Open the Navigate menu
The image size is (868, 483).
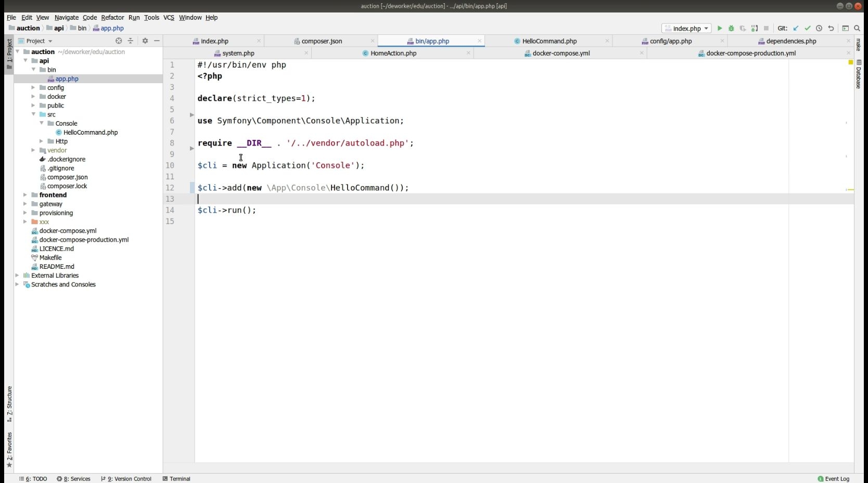click(x=67, y=18)
